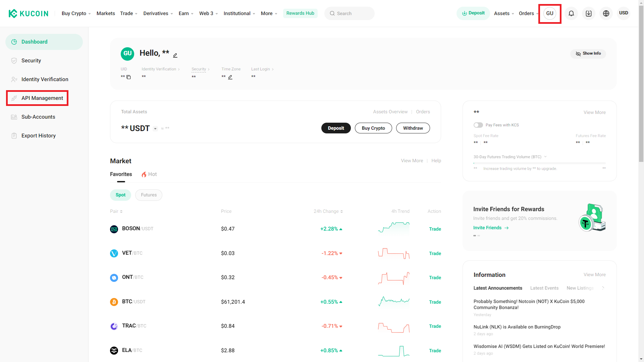The image size is (644, 362).
Task: Click the TRAC coin icon
Action: point(114,326)
